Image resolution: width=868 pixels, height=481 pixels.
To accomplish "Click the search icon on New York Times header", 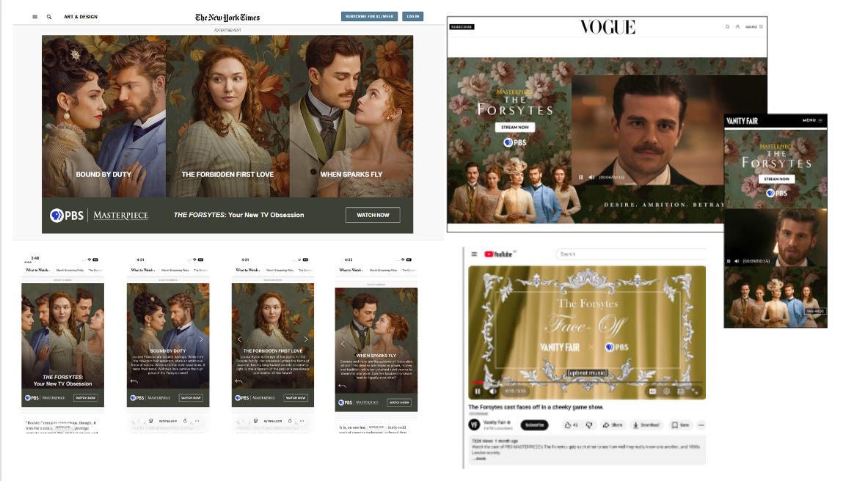I will pos(49,17).
